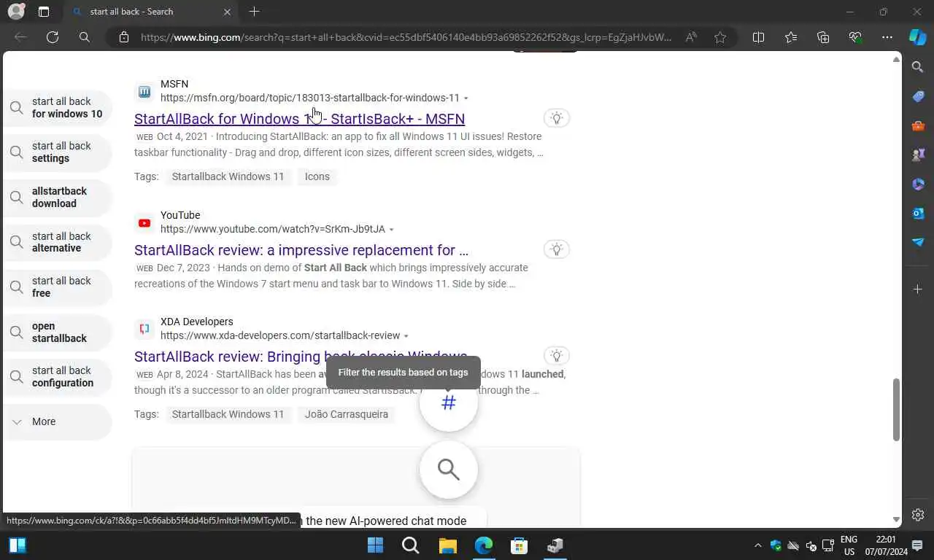Select 'start all back alternative' suggestion
934x560 pixels.
[58, 242]
